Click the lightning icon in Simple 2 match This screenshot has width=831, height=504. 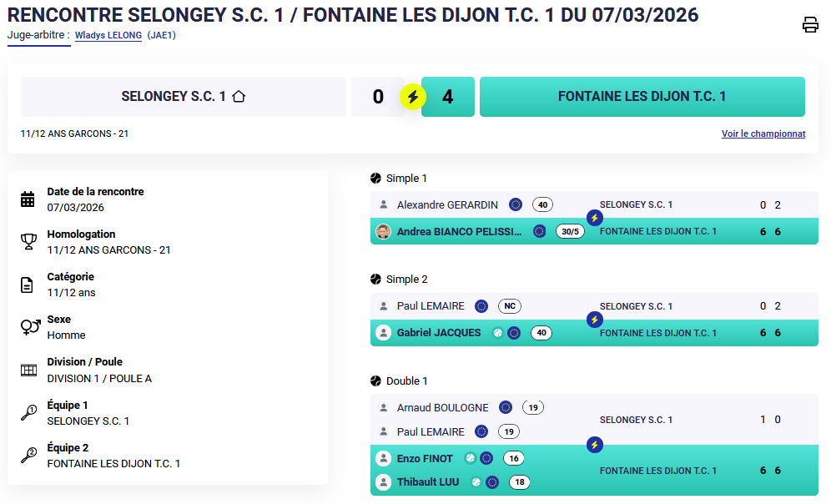click(x=594, y=320)
